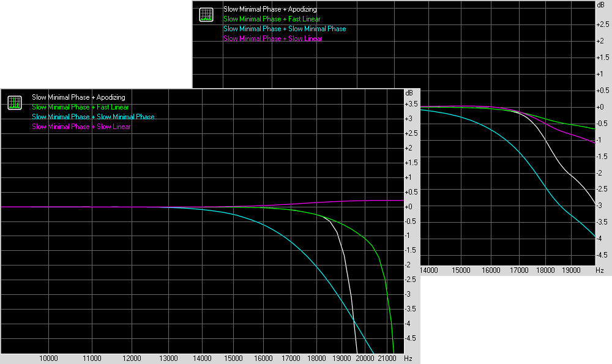Image resolution: width=612 pixels, height=364 pixels.
Task: Click the 21000 frequency tick on front graph
Action: (389, 358)
